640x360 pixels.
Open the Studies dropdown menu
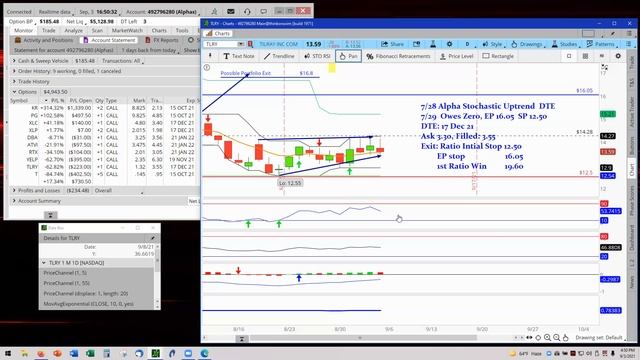coord(566,44)
